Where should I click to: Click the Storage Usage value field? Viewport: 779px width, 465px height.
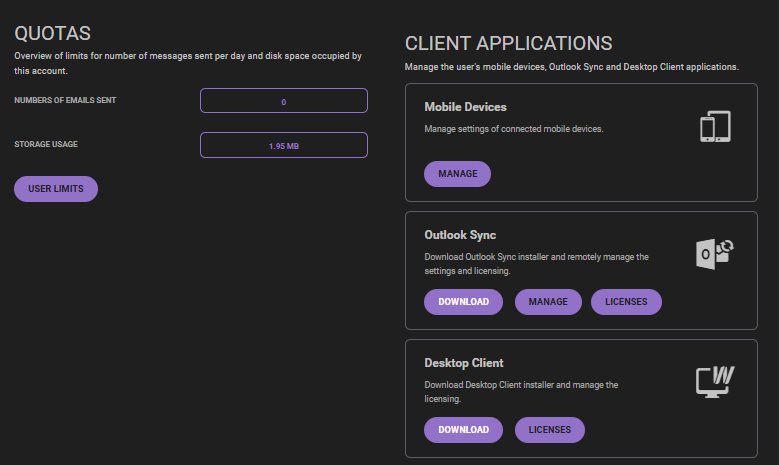[x=284, y=146]
